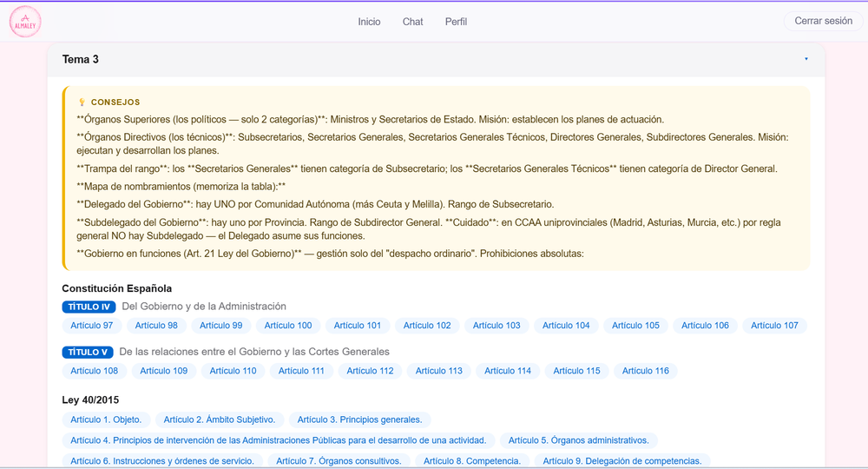Select the TÍTULO V badge
This screenshot has height=469, width=868.
pos(88,352)
